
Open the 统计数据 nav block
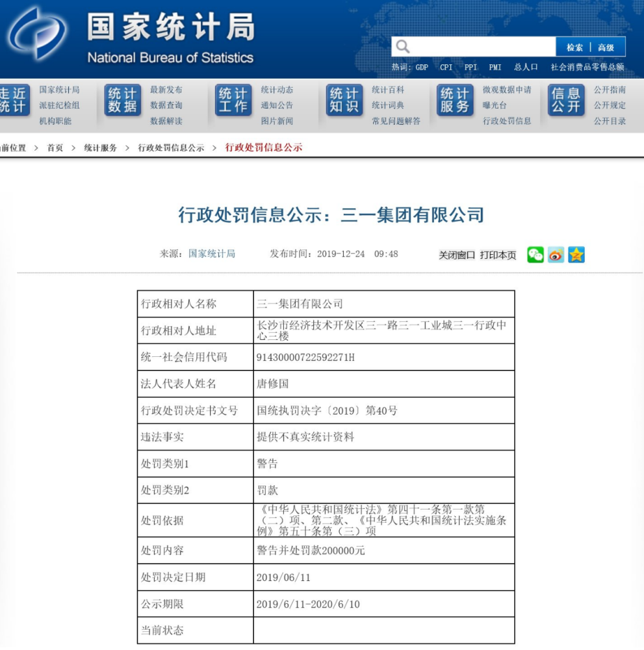click(123, 100)
